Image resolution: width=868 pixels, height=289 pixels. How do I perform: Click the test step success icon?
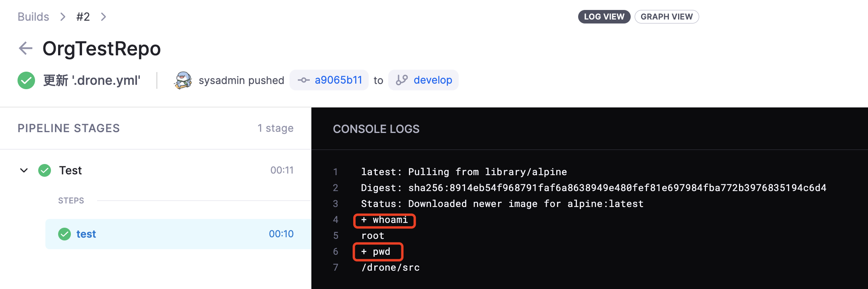coord(65,234)
